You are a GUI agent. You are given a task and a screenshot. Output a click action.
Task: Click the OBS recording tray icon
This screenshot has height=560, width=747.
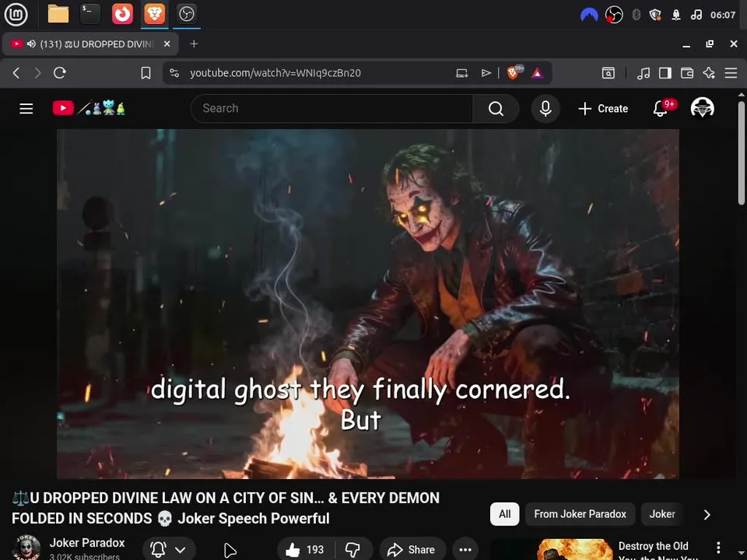tap(614, 16)
